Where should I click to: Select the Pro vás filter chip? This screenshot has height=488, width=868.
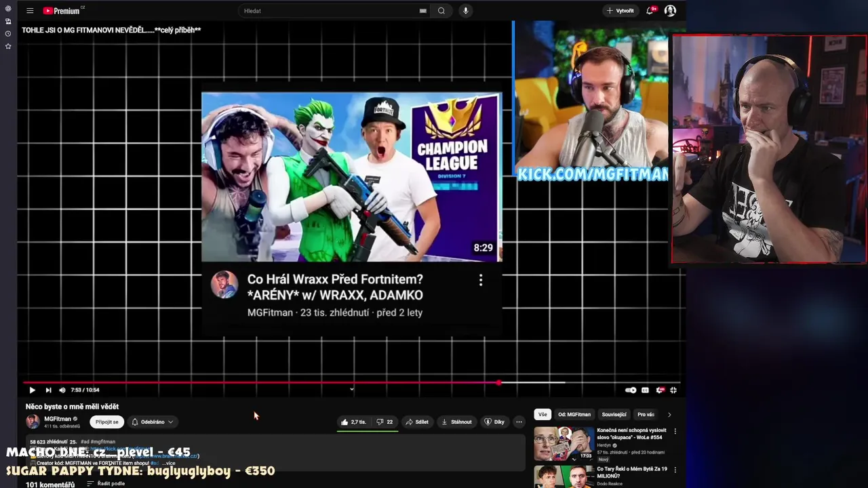click(646, 414)
